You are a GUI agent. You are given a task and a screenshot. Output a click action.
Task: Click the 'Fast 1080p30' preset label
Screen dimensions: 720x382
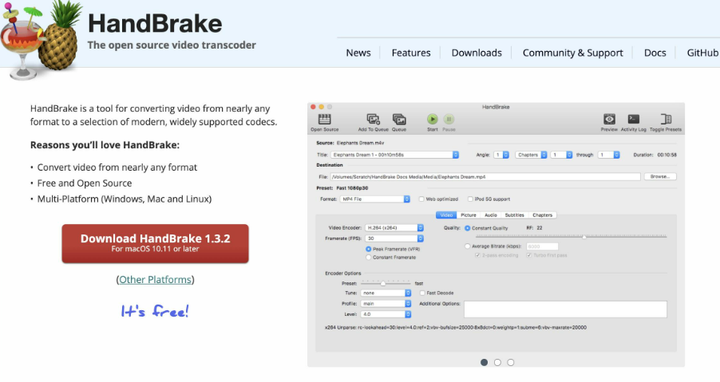352,188
